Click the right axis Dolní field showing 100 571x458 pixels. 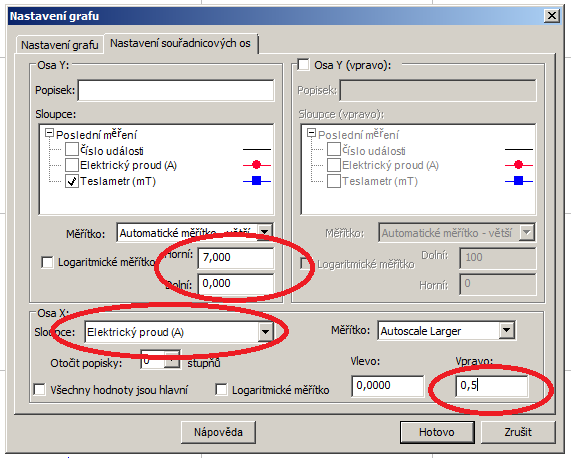point(497,257)
